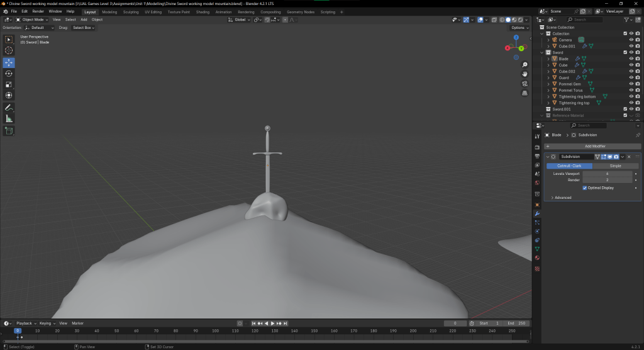The height and width of the screenshot is (350, 644).
Task: Open the Modifiers wrench tab in Properties
Action: click(x=537, y=213)
